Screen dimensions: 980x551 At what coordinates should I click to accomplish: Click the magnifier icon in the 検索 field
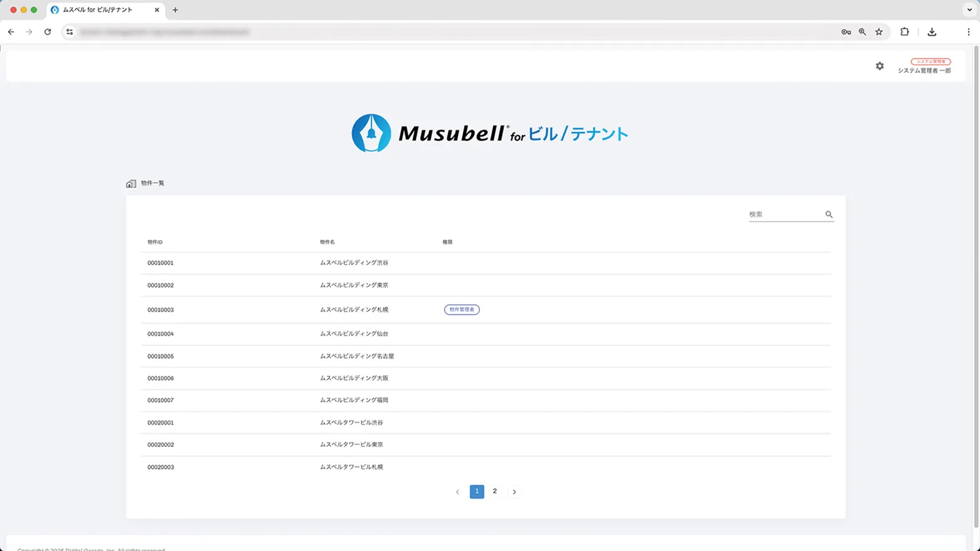point(829,214)
